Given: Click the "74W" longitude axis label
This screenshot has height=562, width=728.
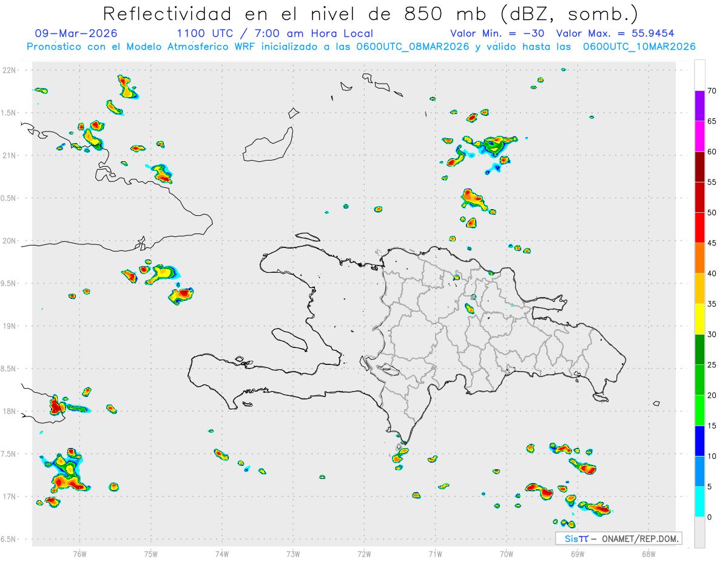Looking at the screenshot, I should (222, 554).
